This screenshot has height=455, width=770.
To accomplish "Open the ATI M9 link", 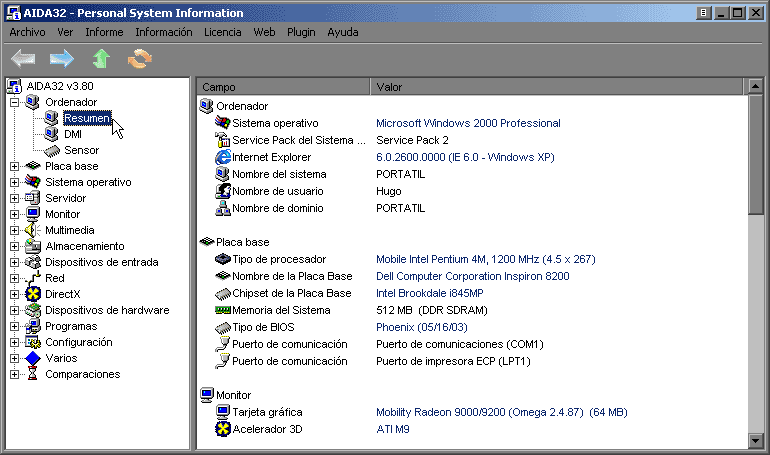I will click(x=393, y=429).
